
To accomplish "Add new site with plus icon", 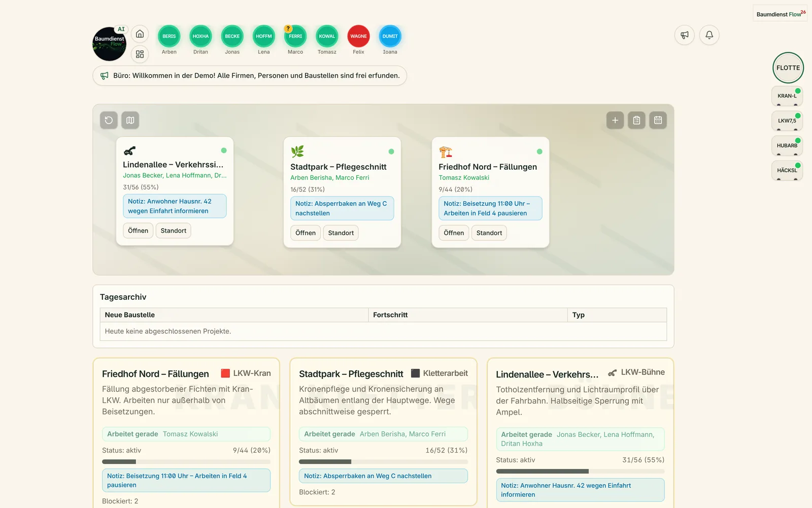I will pos(615,120).
